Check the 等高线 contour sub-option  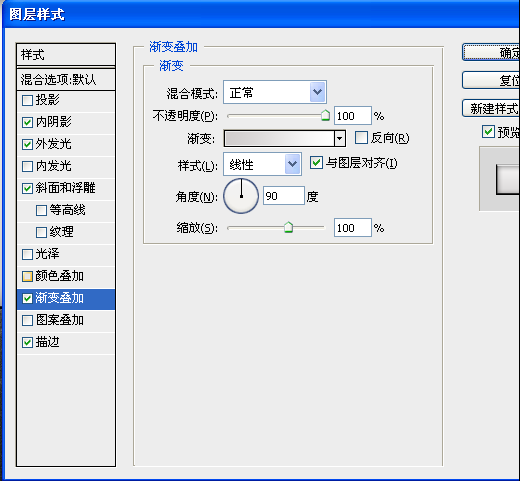pos(41,210)
